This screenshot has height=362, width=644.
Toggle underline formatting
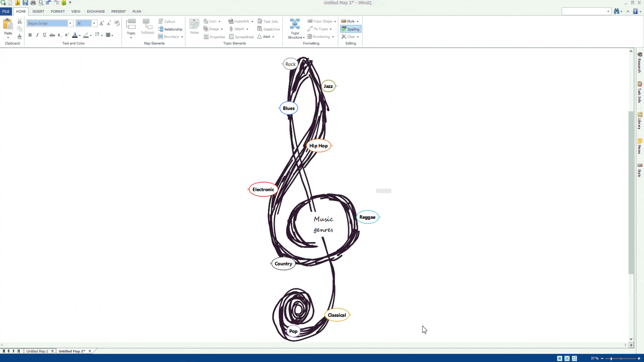(45, 35)
